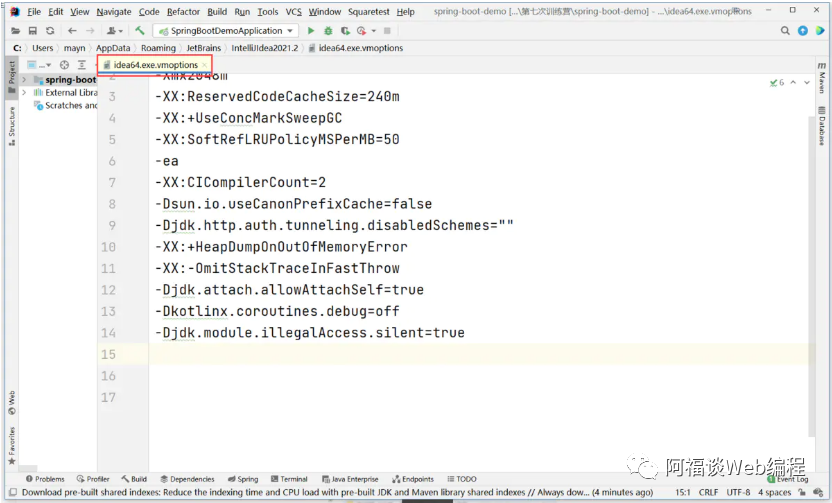The image size is (832, 503).
Task: Click idea64.exe.vmoptions in the breadcrumb
Action: (x=356, y=48)
